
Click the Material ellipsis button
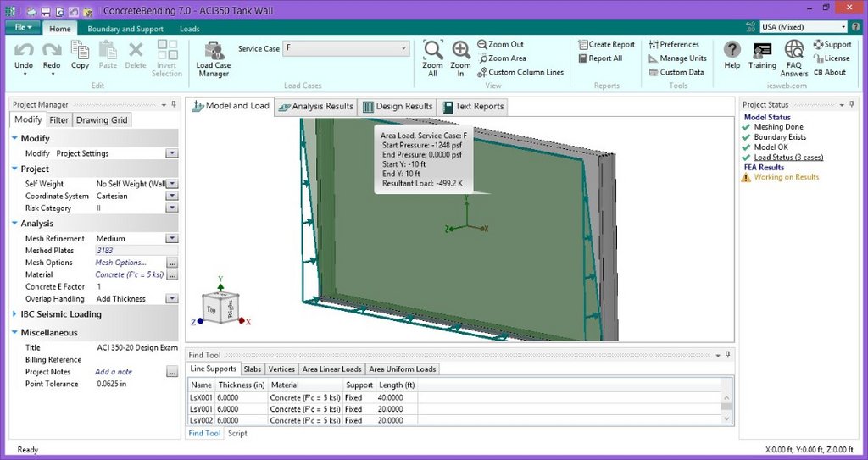pos(171,274)
